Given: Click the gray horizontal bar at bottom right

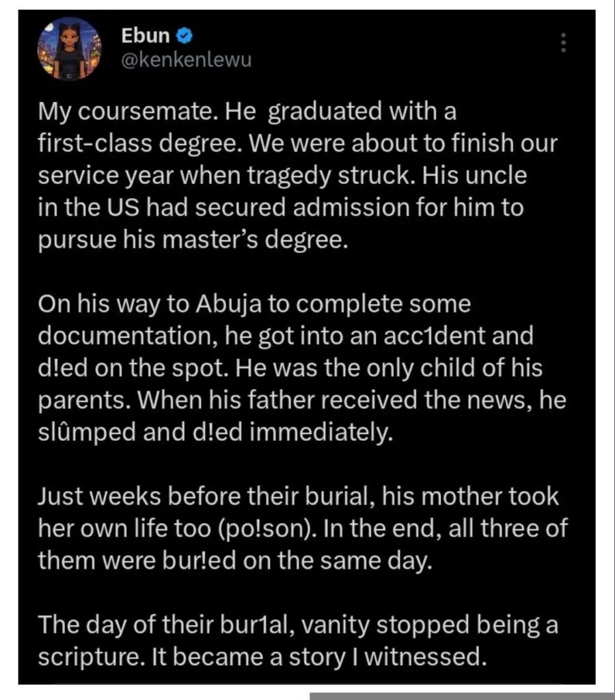Looking at the screenshot, I should (462, 696).
